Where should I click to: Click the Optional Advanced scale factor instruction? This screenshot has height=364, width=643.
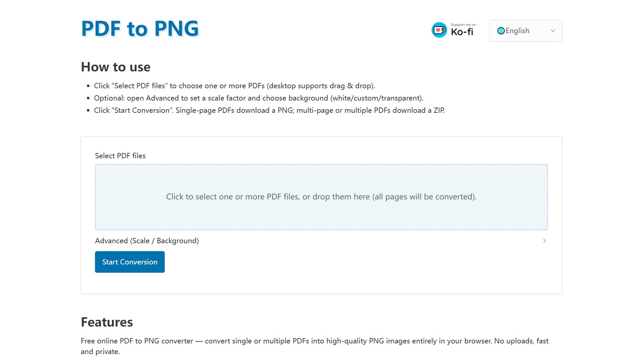click(x=258, y=98)
